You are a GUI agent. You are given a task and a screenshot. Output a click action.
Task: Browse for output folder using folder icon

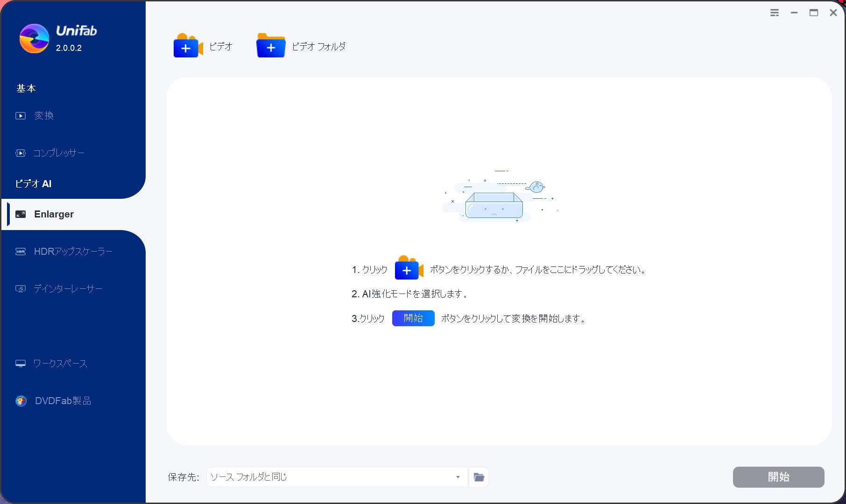coord(479,477)
